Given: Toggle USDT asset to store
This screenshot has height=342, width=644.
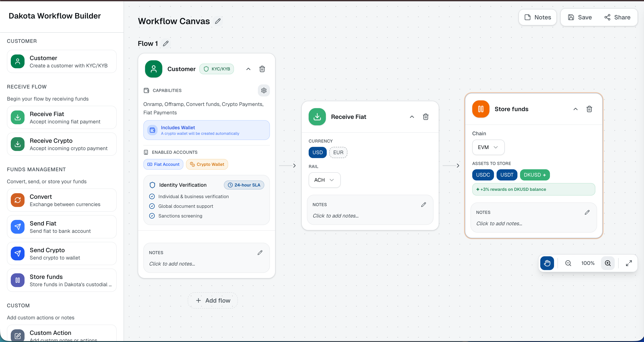Looking at the screenshot, I should pyautogui.click(x=506, y=175).
